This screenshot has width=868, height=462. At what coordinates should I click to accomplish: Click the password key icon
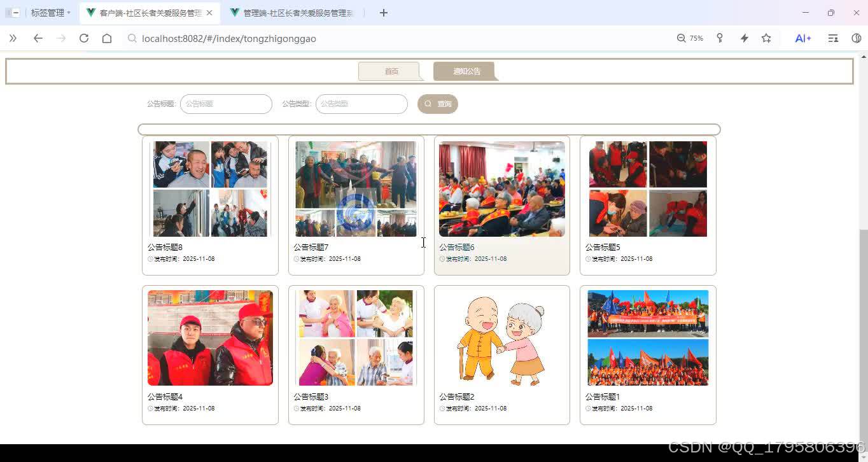click(x=720, y=38)
